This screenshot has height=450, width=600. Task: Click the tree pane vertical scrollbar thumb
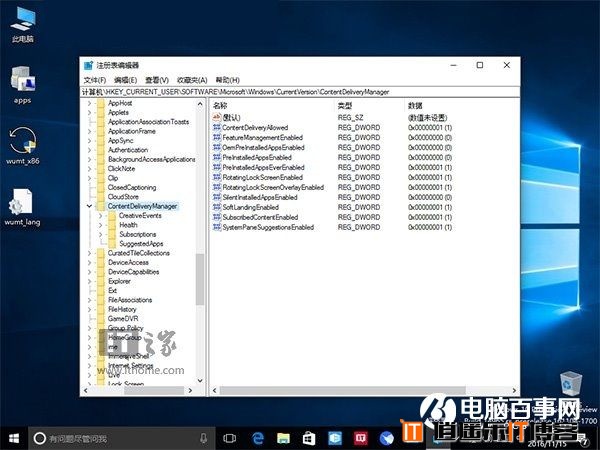point(200,279)
